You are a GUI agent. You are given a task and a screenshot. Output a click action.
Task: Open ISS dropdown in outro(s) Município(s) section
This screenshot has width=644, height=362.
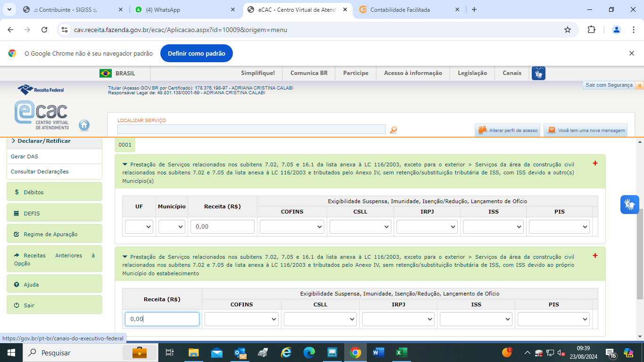(493, 227)
